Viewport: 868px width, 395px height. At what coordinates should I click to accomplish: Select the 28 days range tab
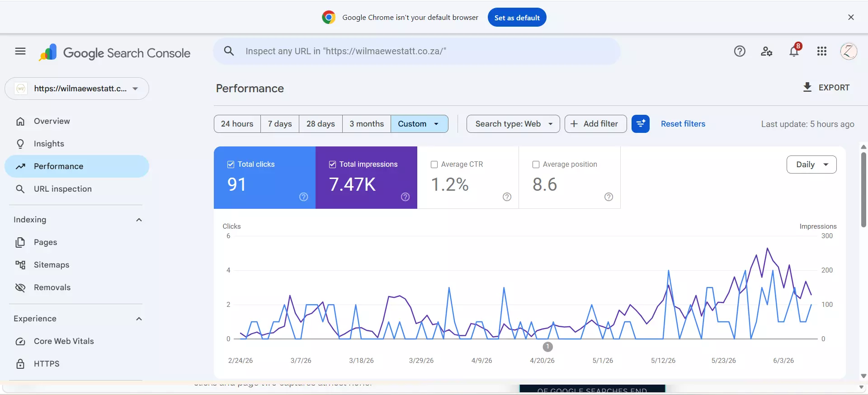321,124
